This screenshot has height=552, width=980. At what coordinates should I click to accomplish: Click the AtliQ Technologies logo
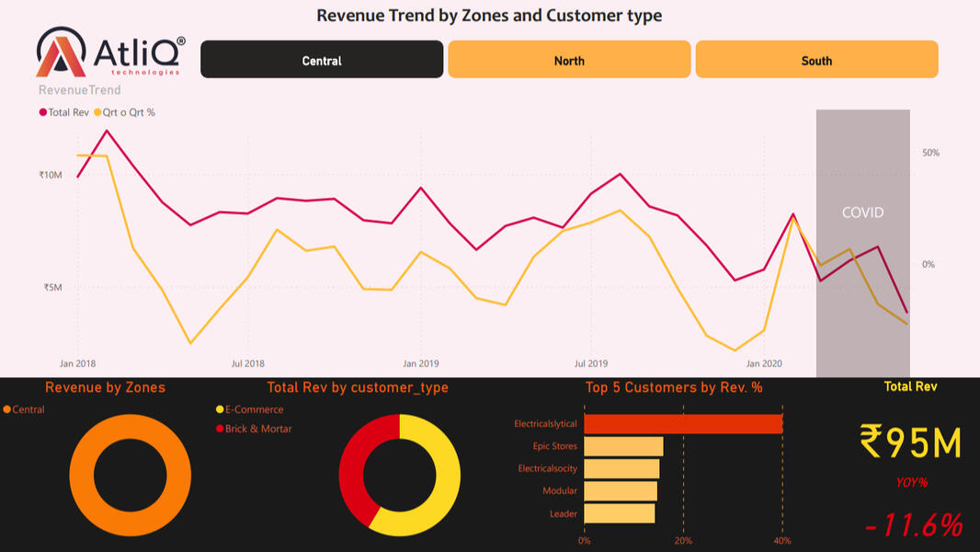110,52
